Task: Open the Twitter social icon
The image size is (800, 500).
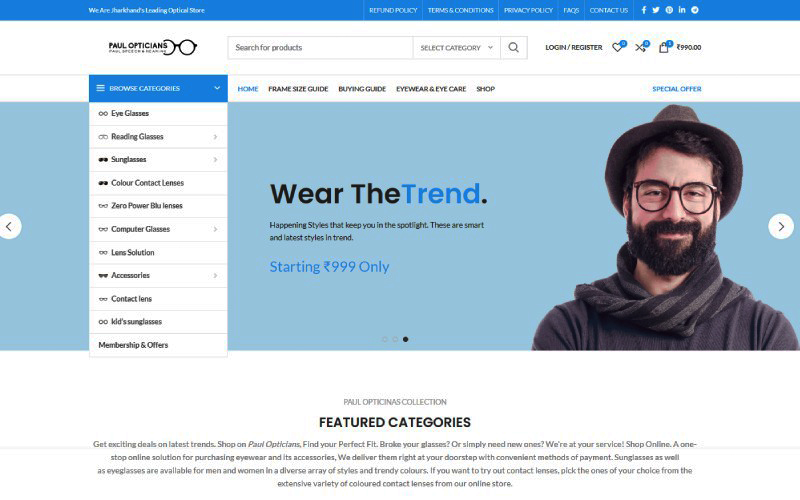Action: tap(656, 10)
